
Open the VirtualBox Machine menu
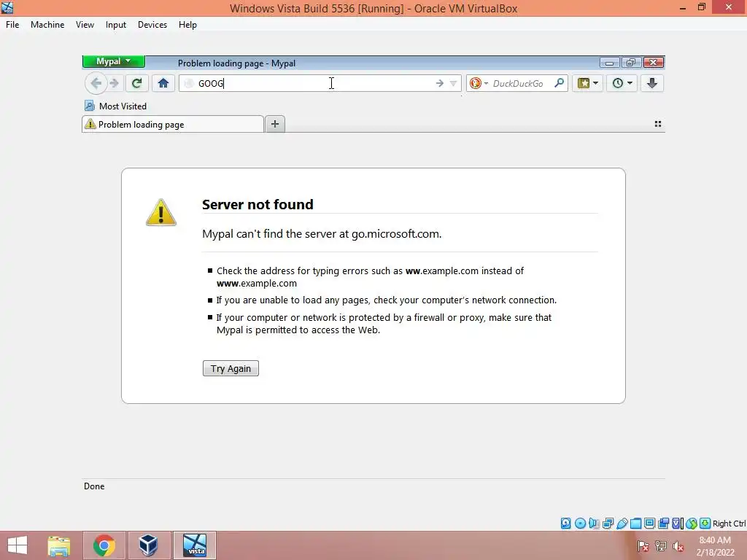[47, 25]
